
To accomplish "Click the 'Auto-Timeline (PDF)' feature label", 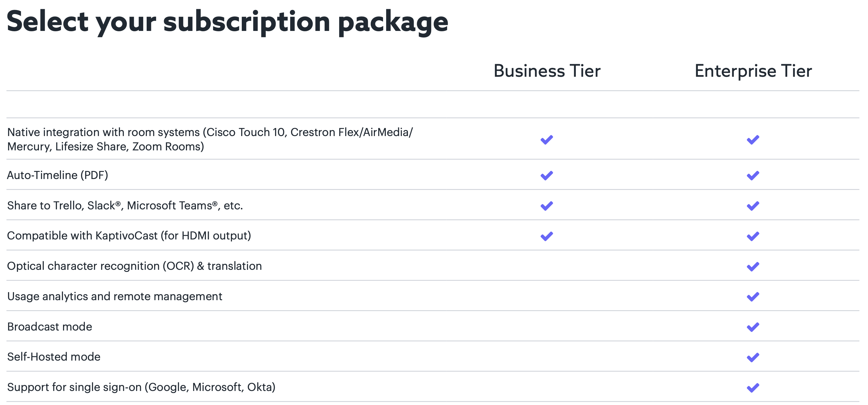I will click(58, 175).
